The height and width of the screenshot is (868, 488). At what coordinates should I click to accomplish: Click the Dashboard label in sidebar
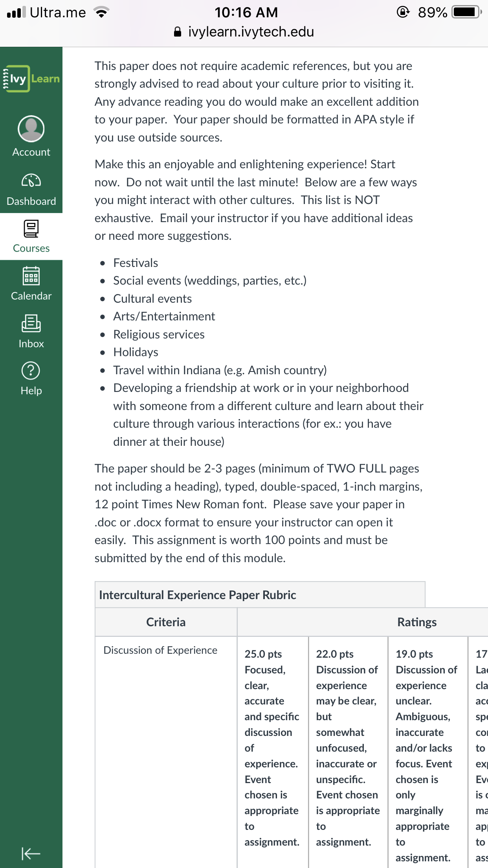(x=31, y=201)
